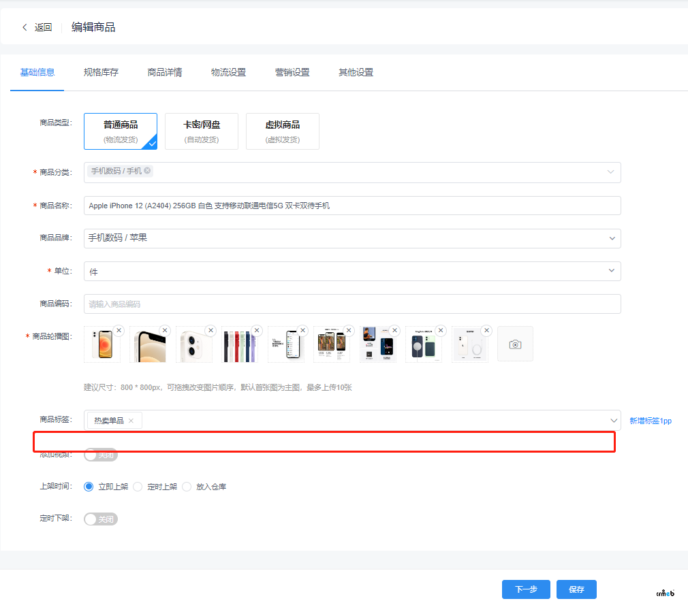The height and width of the screenshot is (616, 688).
Task: Toggle the 添加视频 switch
Action: tap(101, 455)
